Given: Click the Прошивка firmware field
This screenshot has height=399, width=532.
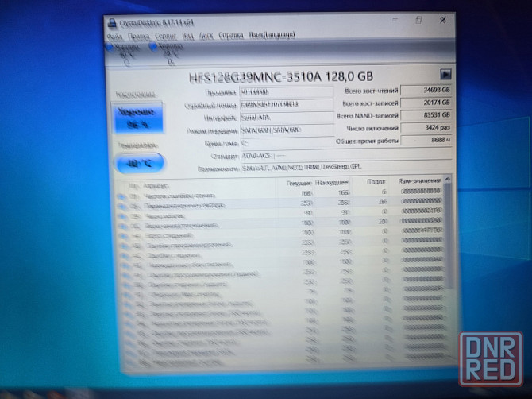Looking at the screenshot, I should (x=287, y=92).
